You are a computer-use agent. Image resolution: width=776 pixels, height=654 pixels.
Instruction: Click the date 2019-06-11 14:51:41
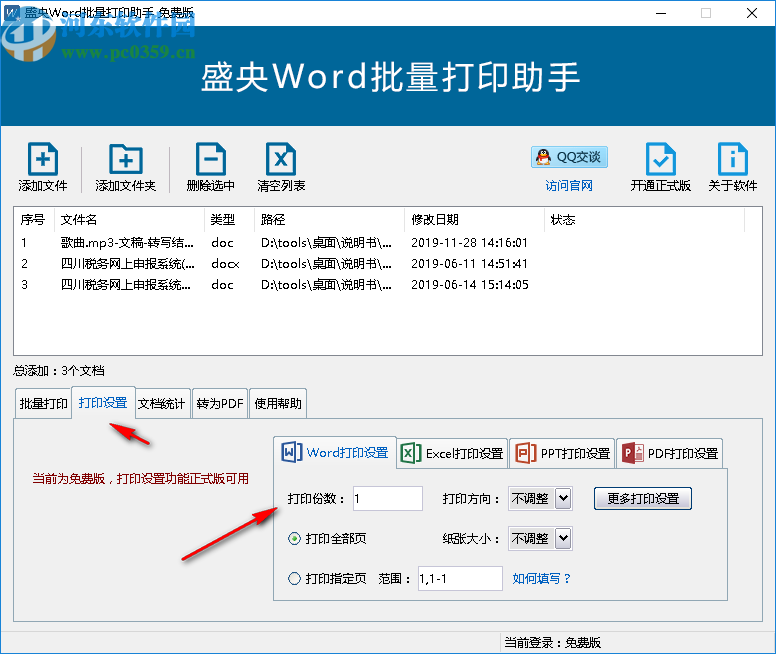(x=469, y=263)
